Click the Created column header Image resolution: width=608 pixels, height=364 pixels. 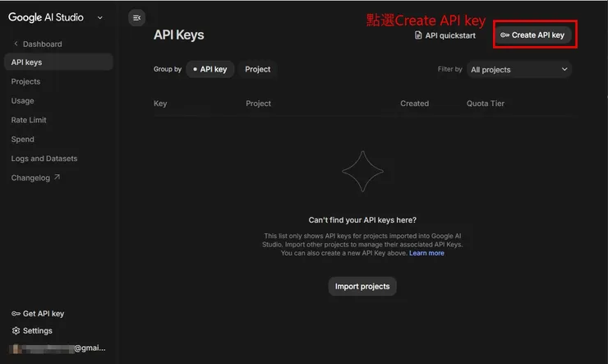coord(415,104)
